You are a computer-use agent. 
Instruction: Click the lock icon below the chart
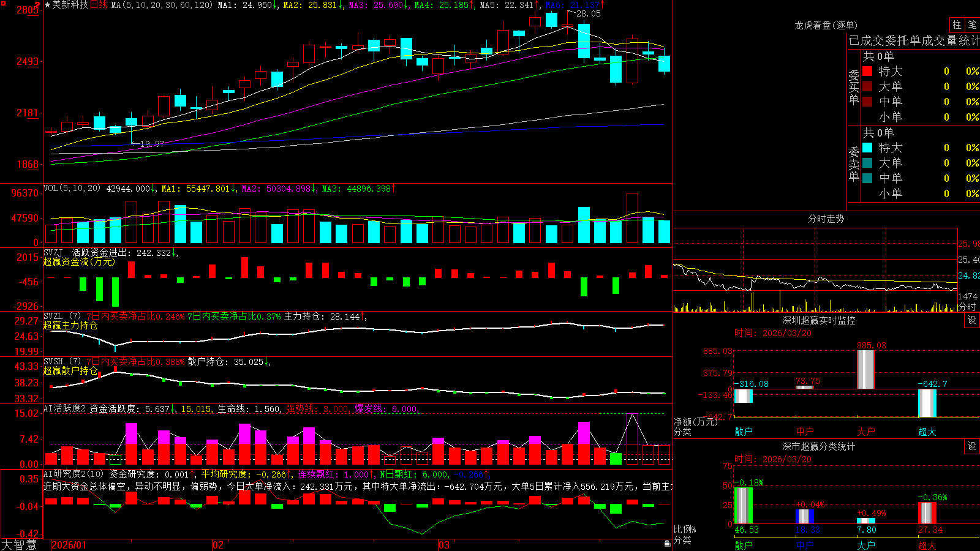point(667,543)
